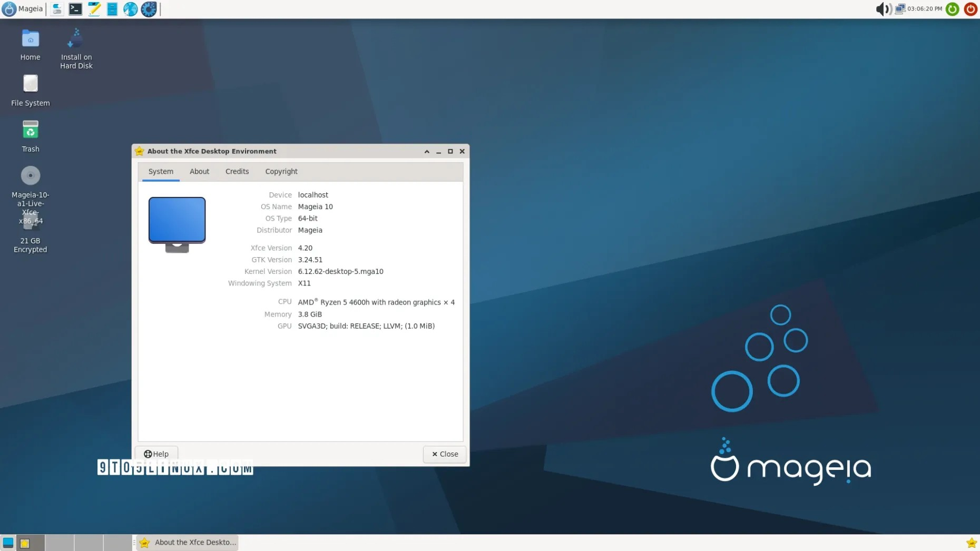Open the file manager cabinet launcher
980x551 pixels.
112,9
